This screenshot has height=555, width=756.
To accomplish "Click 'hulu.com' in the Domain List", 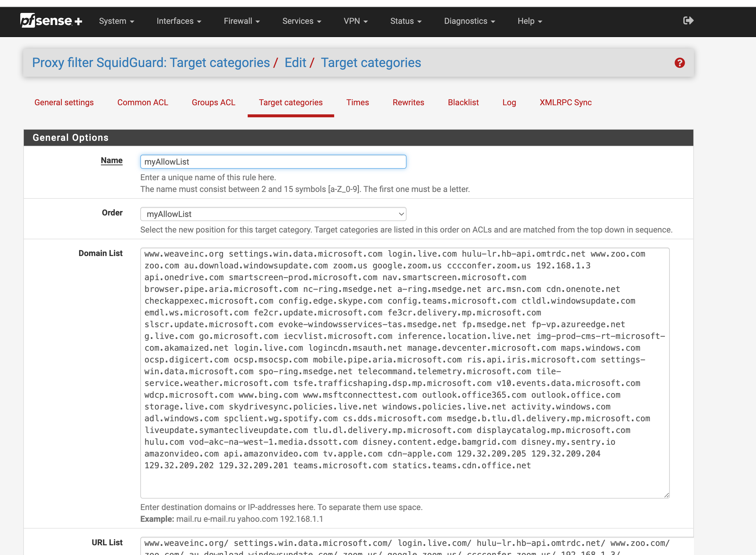I will coord(164,442).
